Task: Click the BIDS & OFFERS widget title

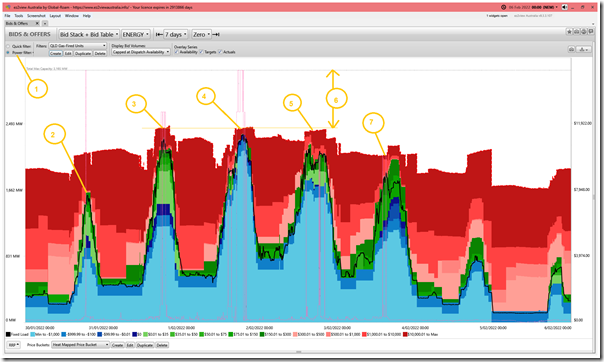Action: [30, 34]
